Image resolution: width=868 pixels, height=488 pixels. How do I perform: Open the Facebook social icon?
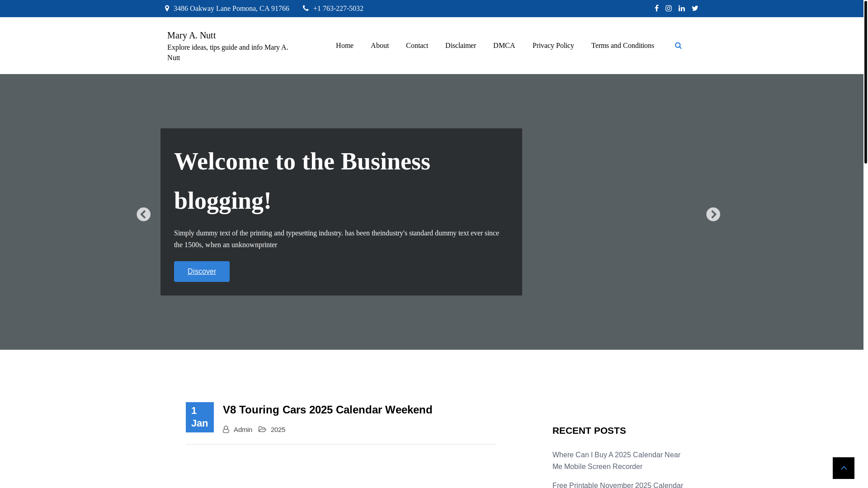656,8
